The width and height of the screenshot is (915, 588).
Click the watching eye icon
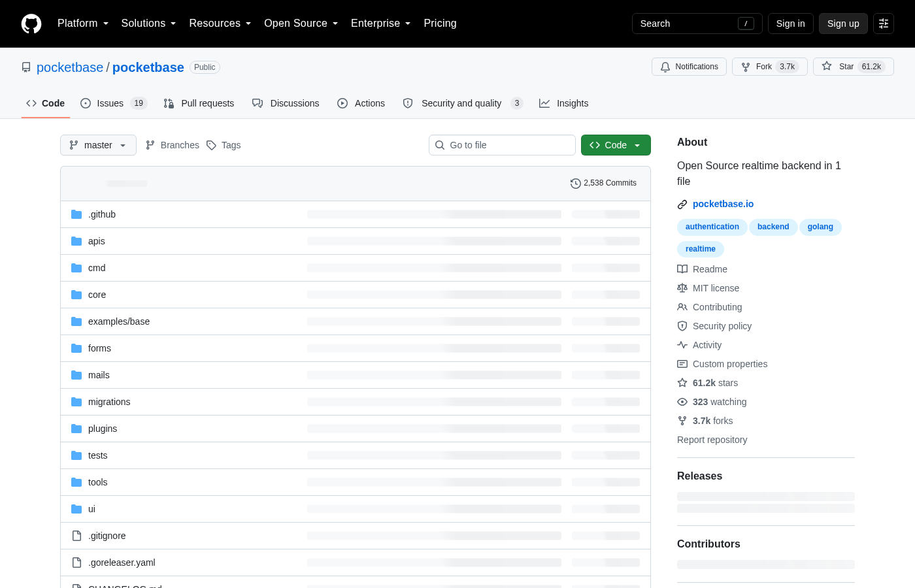tap(682, 402)
